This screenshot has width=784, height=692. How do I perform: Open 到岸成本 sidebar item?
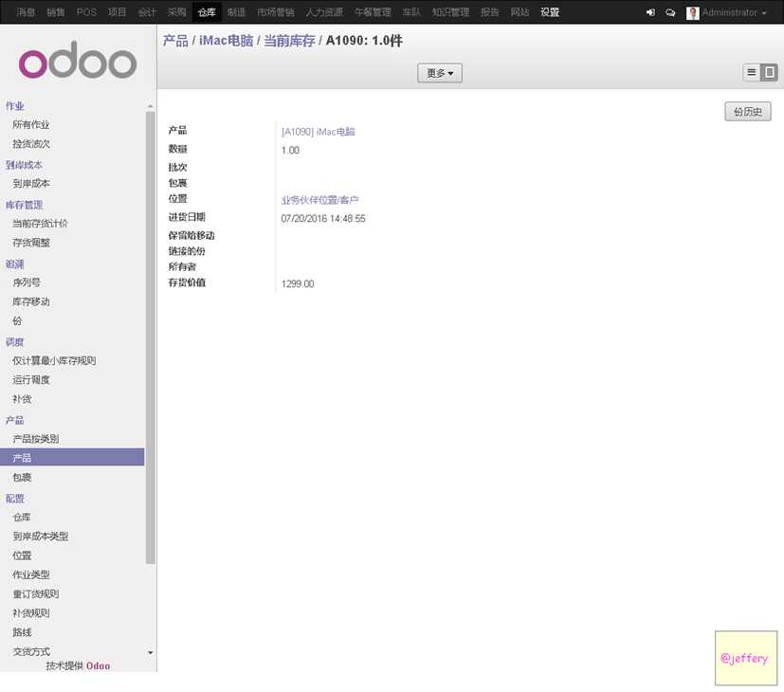click(31, 184)
